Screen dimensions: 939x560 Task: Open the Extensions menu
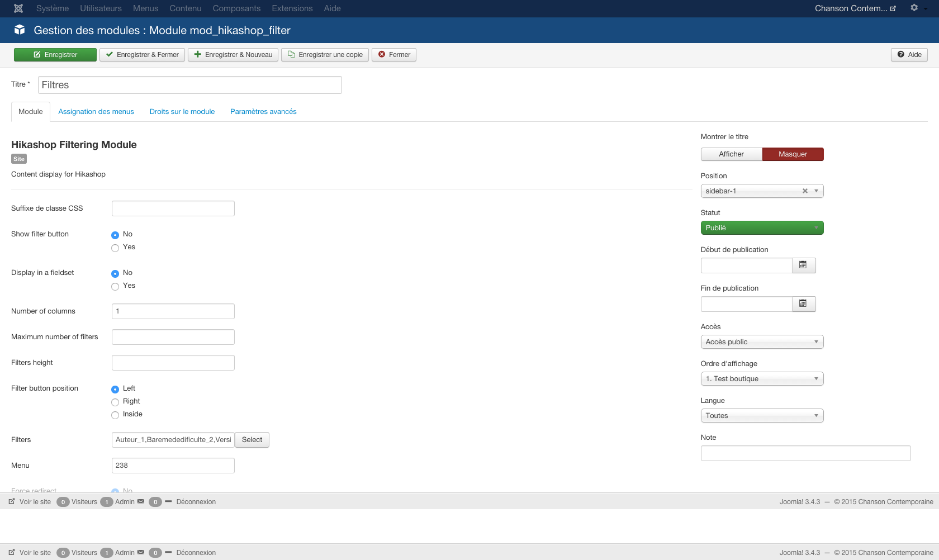click(292, 8)
